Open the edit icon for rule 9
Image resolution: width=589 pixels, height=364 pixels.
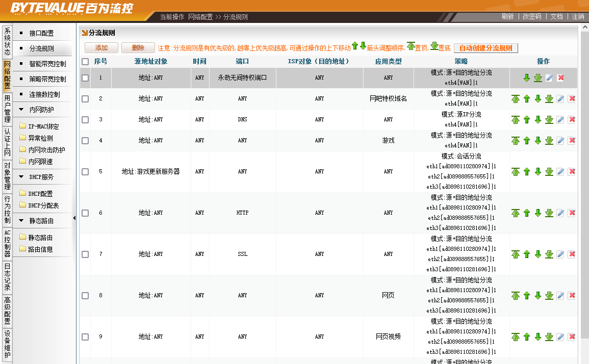pos(560,337)
